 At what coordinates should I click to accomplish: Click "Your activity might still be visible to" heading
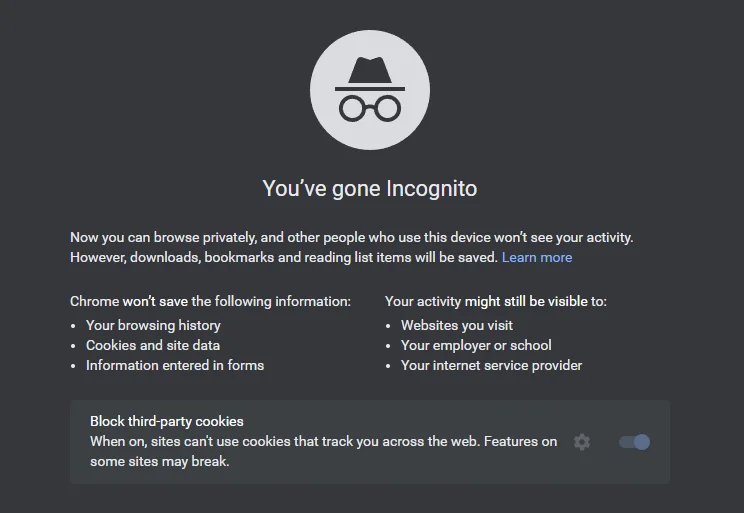coord(496,301)
